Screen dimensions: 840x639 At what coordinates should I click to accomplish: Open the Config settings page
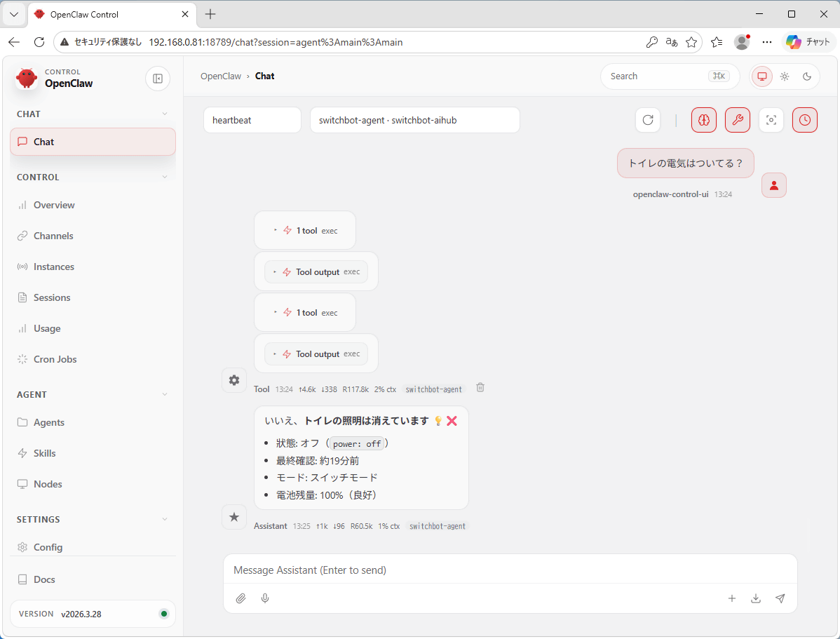coord(93,547)
